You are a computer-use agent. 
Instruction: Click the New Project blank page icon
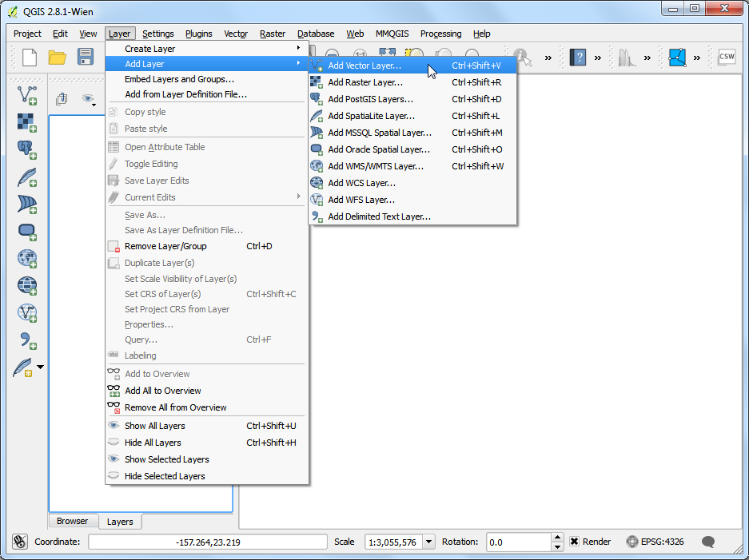pyautogui.click(x=30, y=58)
